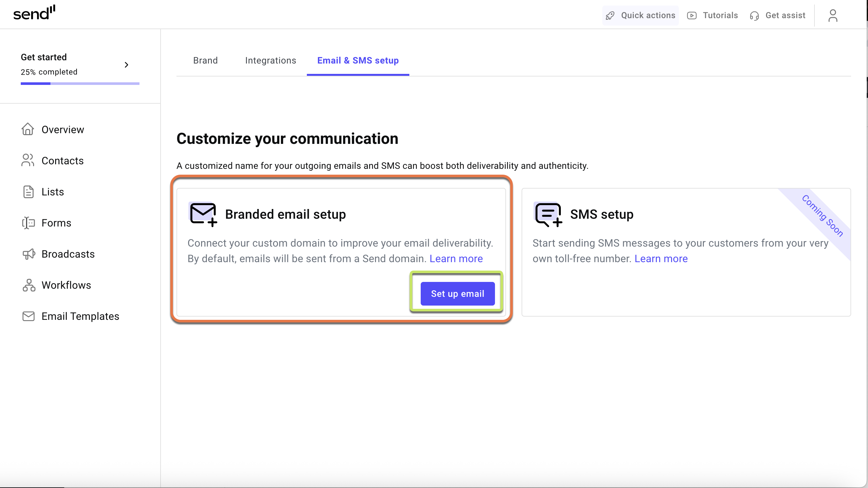868x488 pixels.
Task: Click the Email Templates envelope icon
Action: [x=28, y=316]
